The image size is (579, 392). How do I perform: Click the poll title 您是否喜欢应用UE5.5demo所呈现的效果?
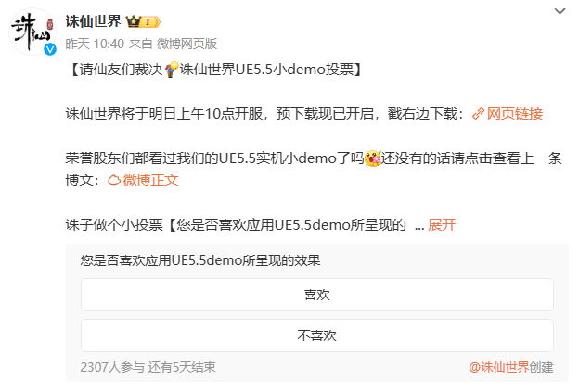[x=200, y=260]
